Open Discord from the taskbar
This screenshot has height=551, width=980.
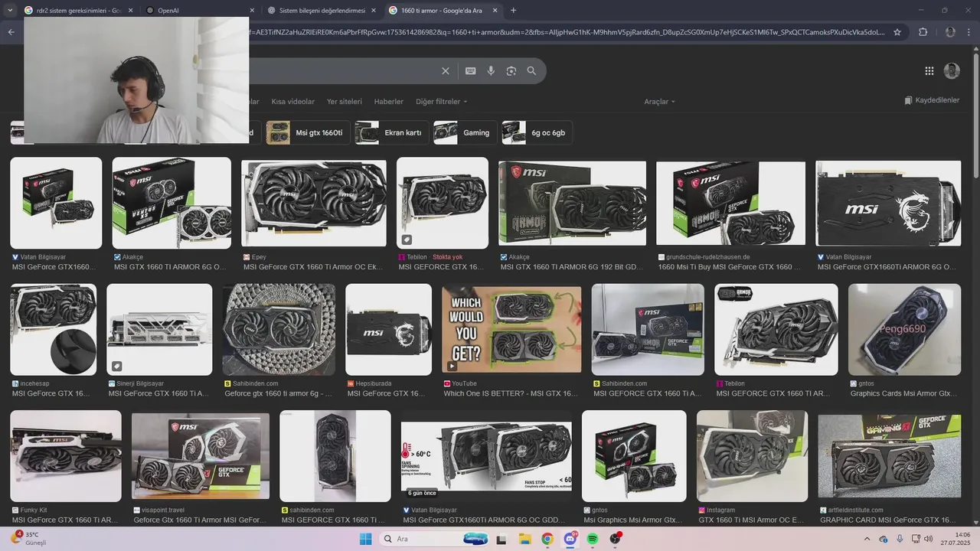click(570, 539)
